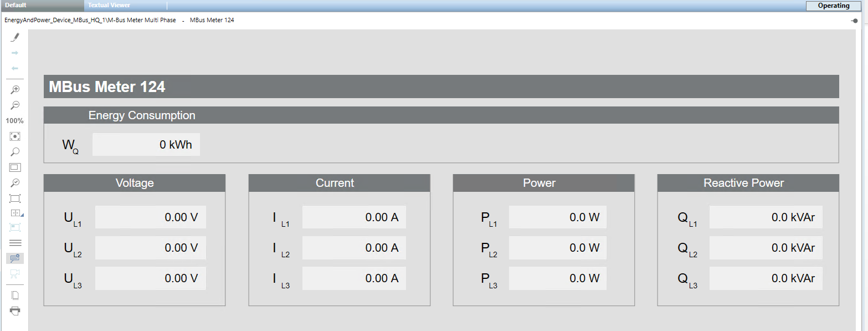Reset zoom using the 100% button
This screenshot has height=331, width=868.
coord(15,121)
